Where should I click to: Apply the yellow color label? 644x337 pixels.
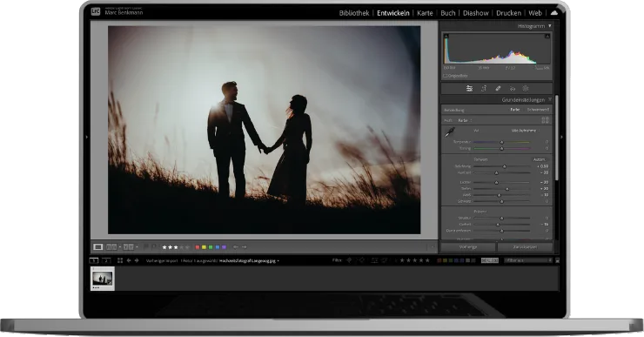[204, 247]
